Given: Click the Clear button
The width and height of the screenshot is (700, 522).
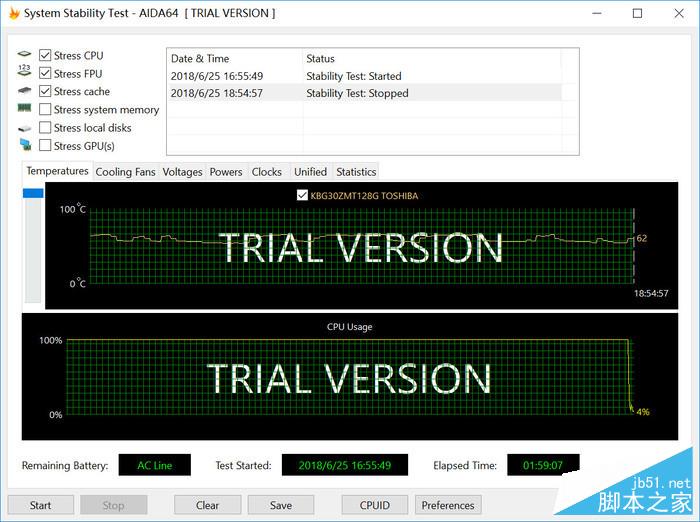Looking at the screenshot, I should (x=208, y=505).
